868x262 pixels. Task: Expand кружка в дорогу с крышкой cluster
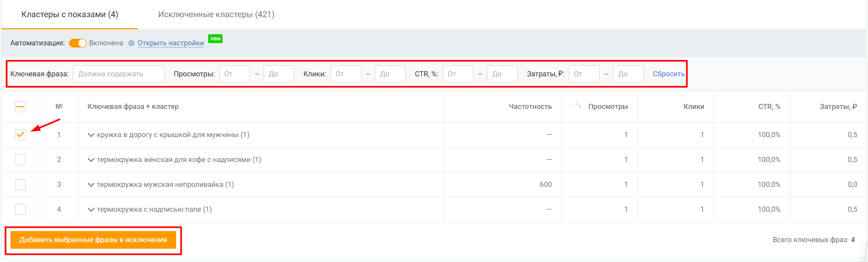coord(91,135)
